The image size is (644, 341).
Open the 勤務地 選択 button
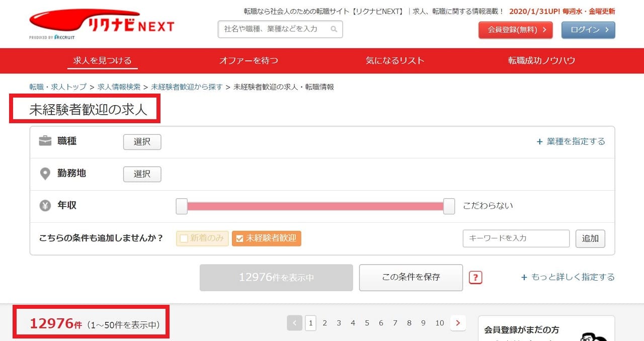[142, 174]
